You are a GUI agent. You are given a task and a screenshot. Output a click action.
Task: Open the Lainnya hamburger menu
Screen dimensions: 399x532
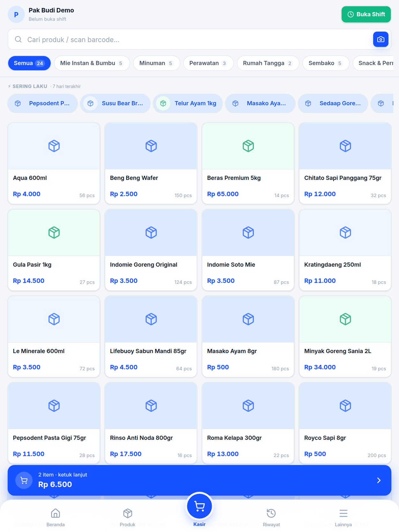click(x=344, y=513)
